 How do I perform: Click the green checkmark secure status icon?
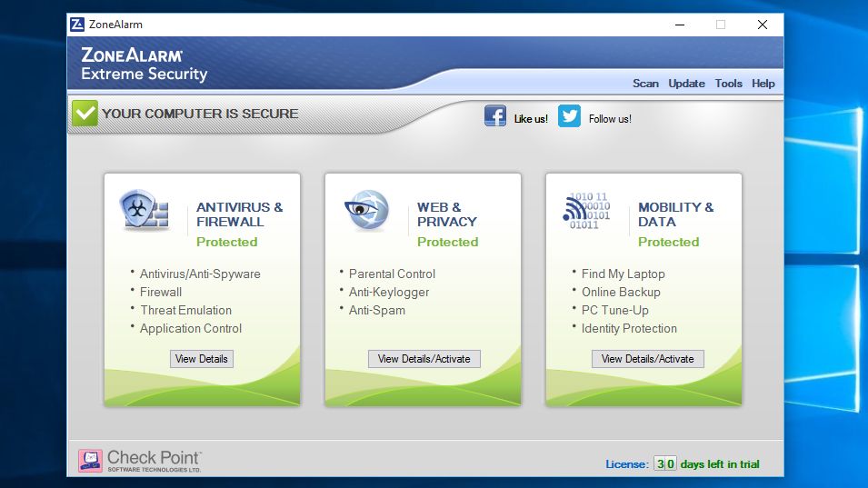(x=85, y=113)
